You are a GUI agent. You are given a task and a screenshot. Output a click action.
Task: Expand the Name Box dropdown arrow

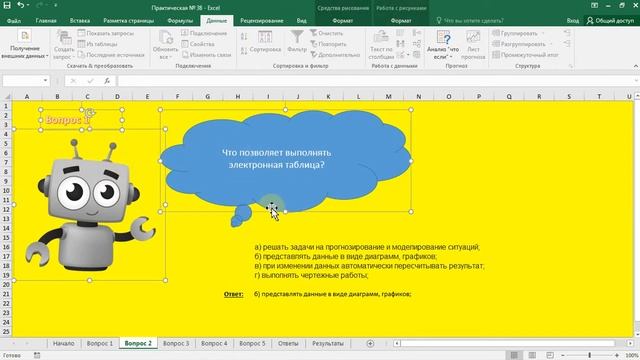[45, 80]
